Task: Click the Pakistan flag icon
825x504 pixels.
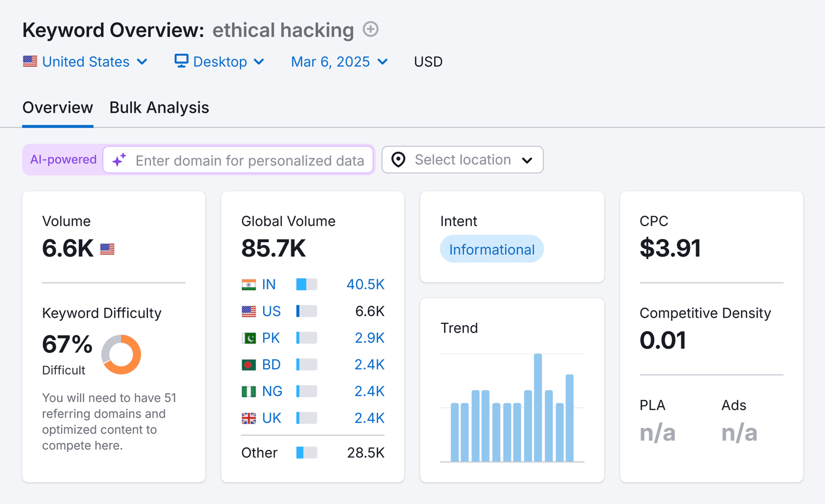Action: (248, 338)
